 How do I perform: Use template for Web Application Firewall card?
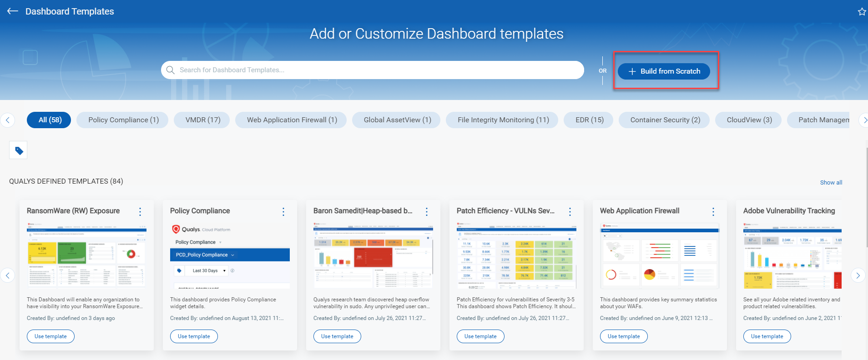(x=624, y=336)
